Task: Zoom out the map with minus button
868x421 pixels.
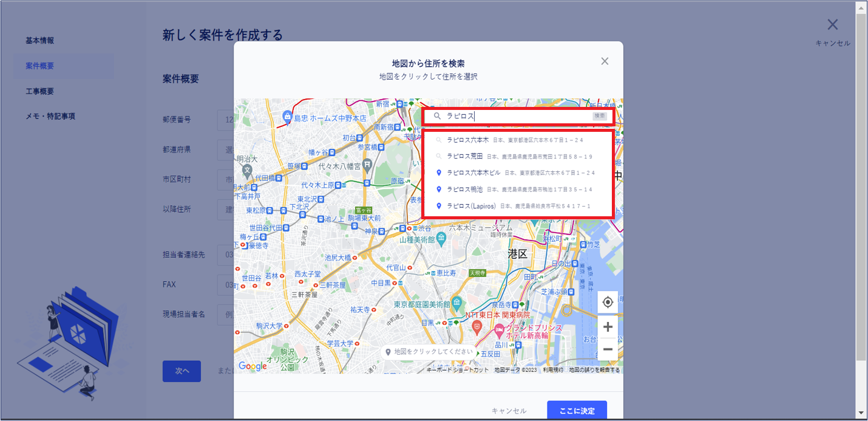Action: [608, 349]
